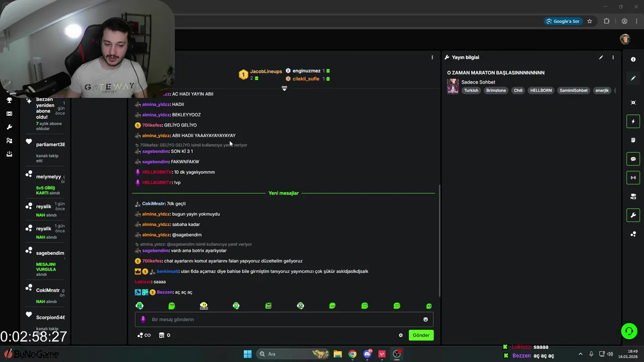Open the chat panel three-dot menu

click(x=432, y=57)
